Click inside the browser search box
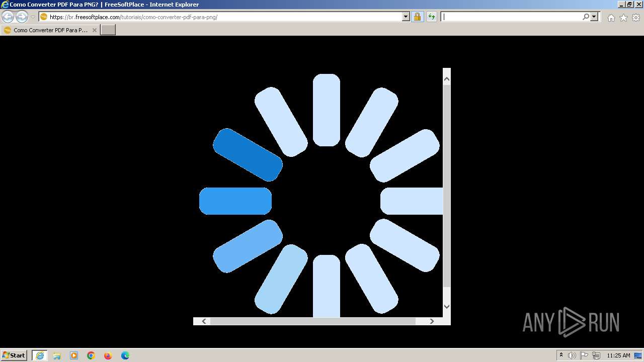Viewport: 644px width, 362px height. click(511, 17)
